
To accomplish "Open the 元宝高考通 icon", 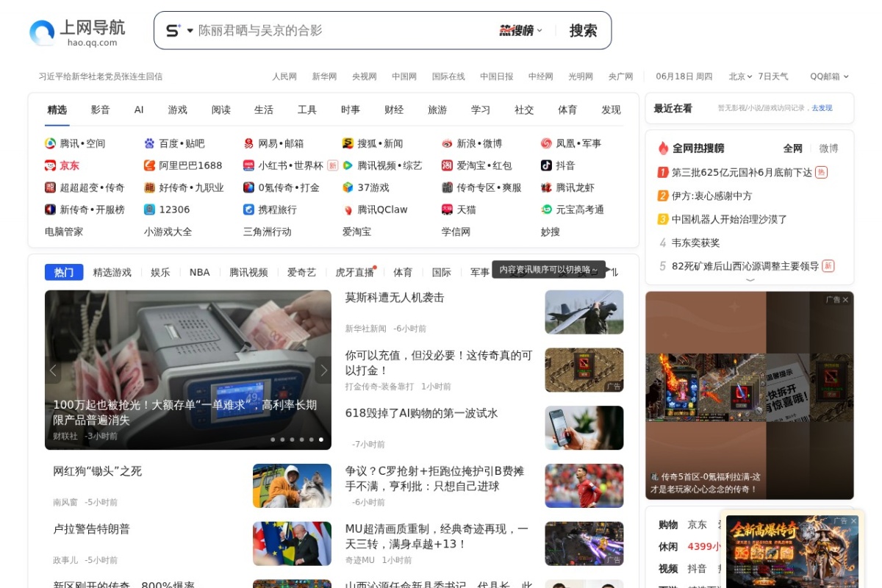I will click(546, 209).
